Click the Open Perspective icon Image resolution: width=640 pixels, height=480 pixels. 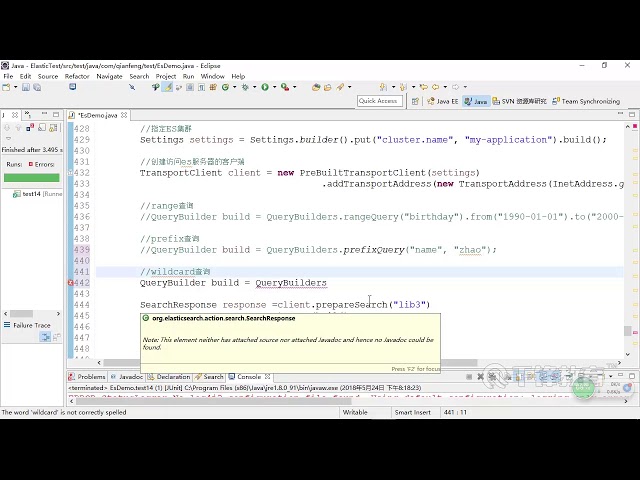415,101
